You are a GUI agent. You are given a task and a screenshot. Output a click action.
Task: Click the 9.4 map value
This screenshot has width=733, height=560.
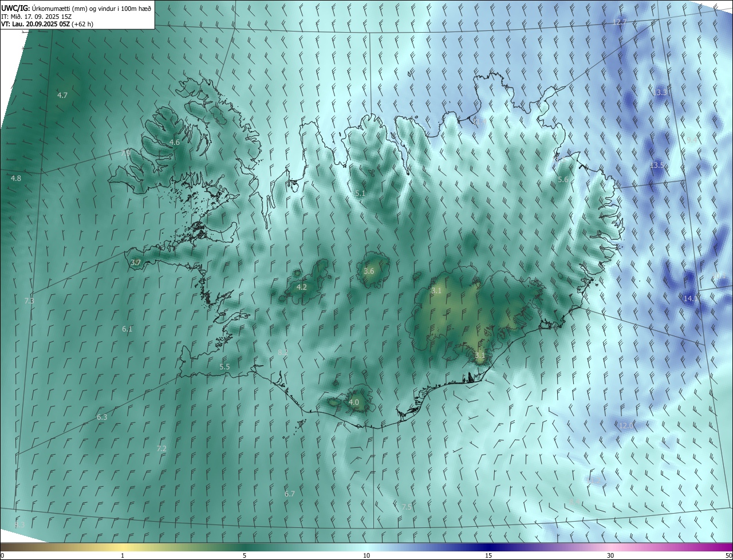692,140
